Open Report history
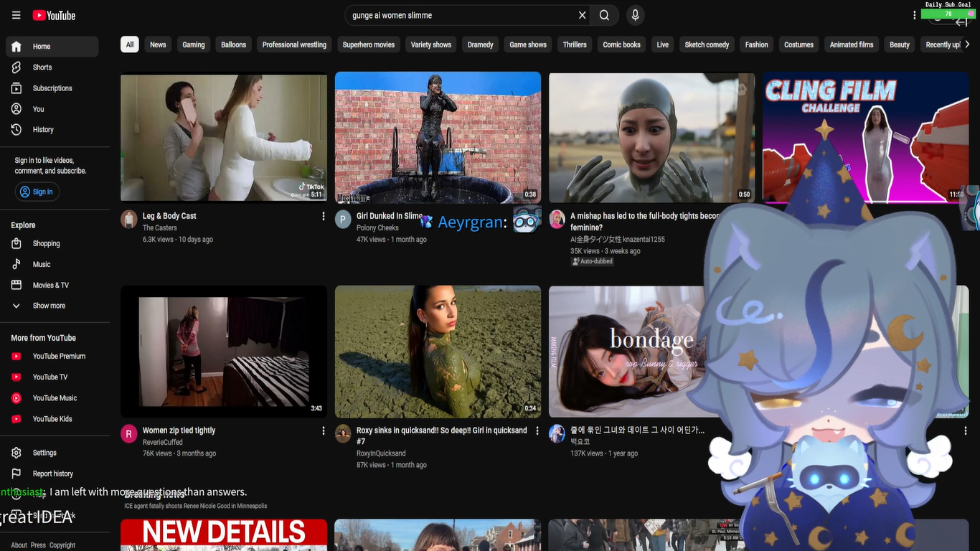 click(52, 474)
